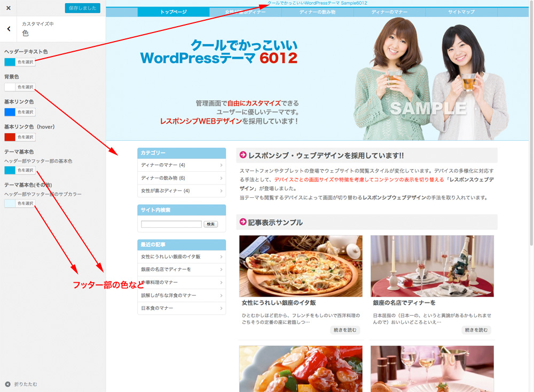Click the WordPressテーマ 6012 hero logo

coord(219,52)
